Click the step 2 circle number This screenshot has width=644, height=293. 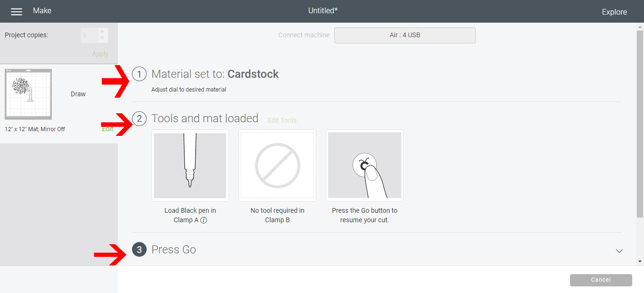click(139, 118)
